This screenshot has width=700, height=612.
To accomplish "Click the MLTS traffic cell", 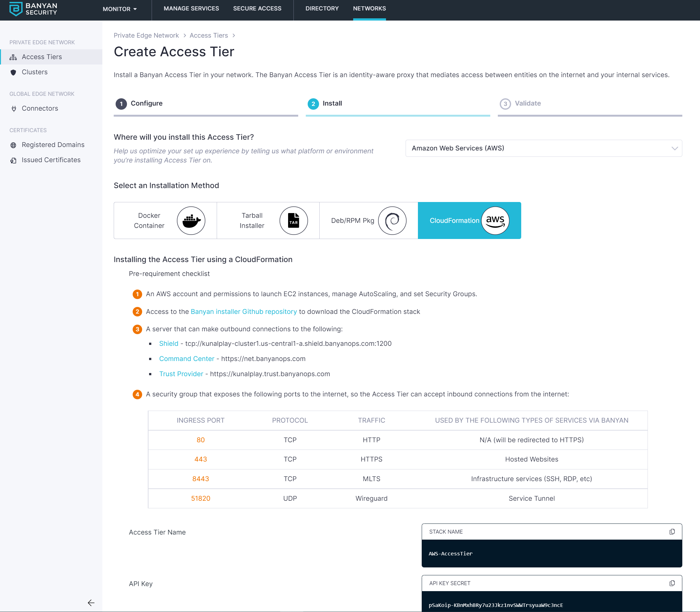I will tap(371, 479).
